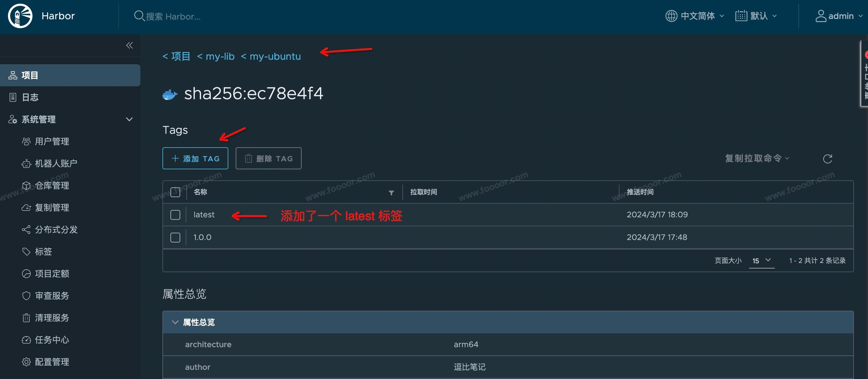Toggle the select-all tags checkbox
Screen dimensions: 868x379
point(175,192)
